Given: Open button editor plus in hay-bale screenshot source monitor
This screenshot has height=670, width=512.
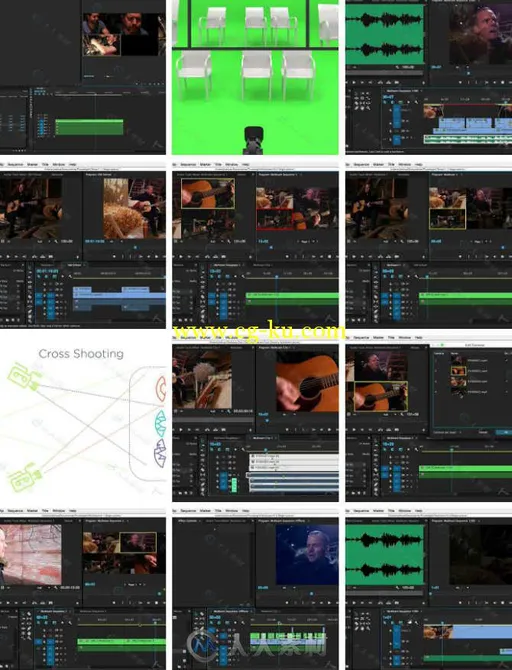Looking at the screenshot, I should click(x=78, y=257).
